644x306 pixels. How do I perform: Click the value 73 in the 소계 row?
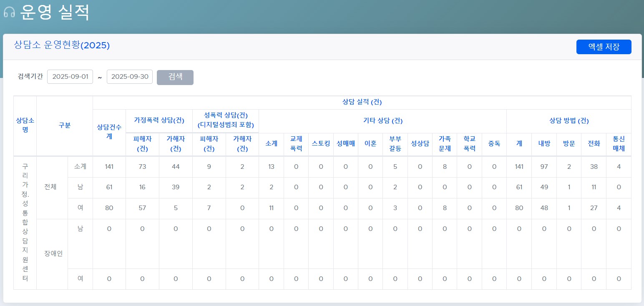pos(142,167)
